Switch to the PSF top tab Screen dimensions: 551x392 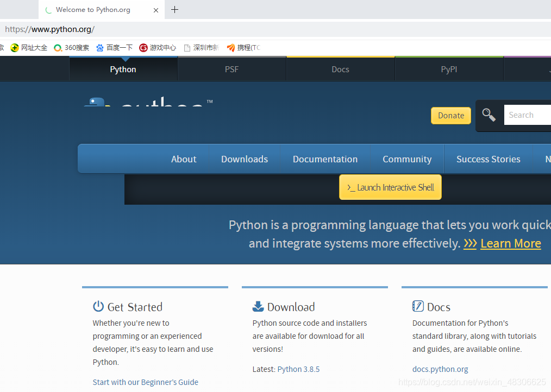[231, 69]
